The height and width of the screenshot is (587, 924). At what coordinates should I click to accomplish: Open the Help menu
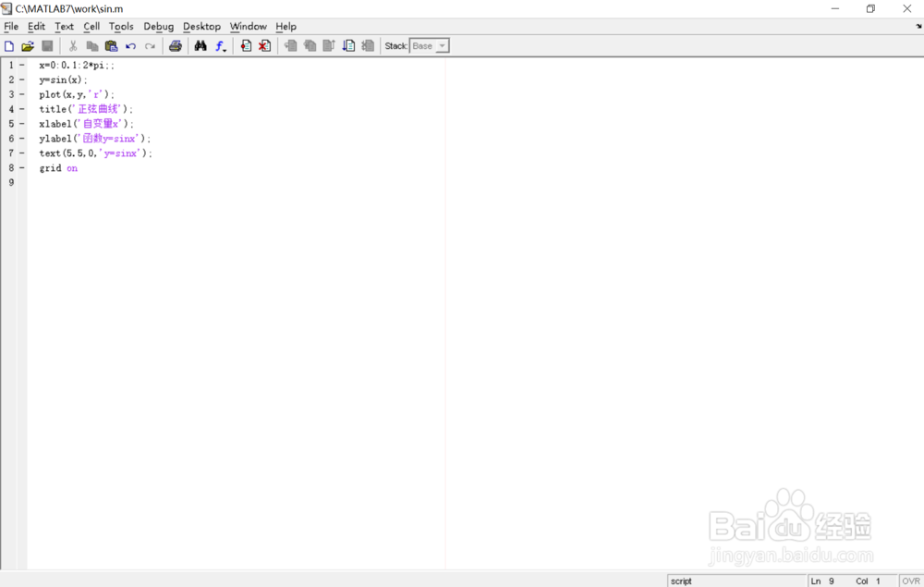point(286,27)
